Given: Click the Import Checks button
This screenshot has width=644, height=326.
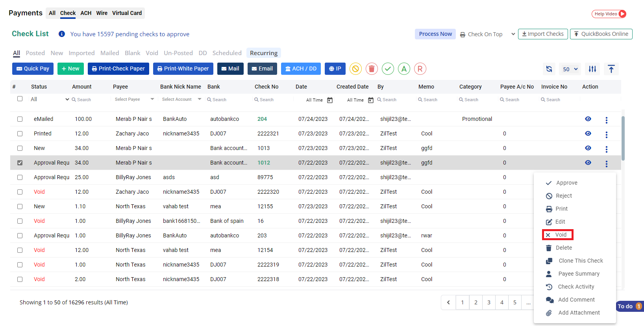Looking at the screenshot, I should (x=543, y=34).
